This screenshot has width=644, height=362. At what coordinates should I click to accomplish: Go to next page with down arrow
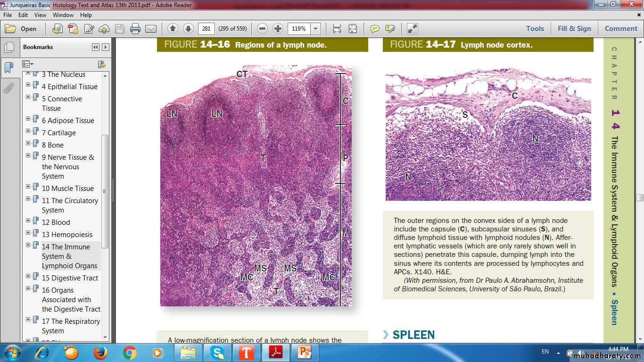tap(188, 29)
